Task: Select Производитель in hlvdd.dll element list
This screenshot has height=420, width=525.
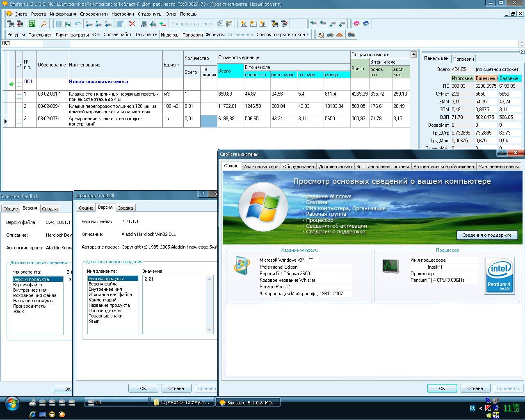Action: coord(105,310)
